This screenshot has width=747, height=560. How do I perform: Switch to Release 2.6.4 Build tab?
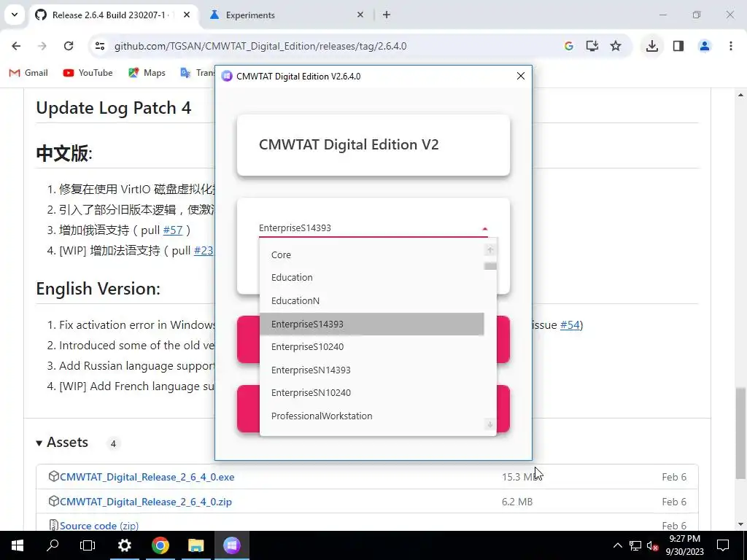coord(113,15)
